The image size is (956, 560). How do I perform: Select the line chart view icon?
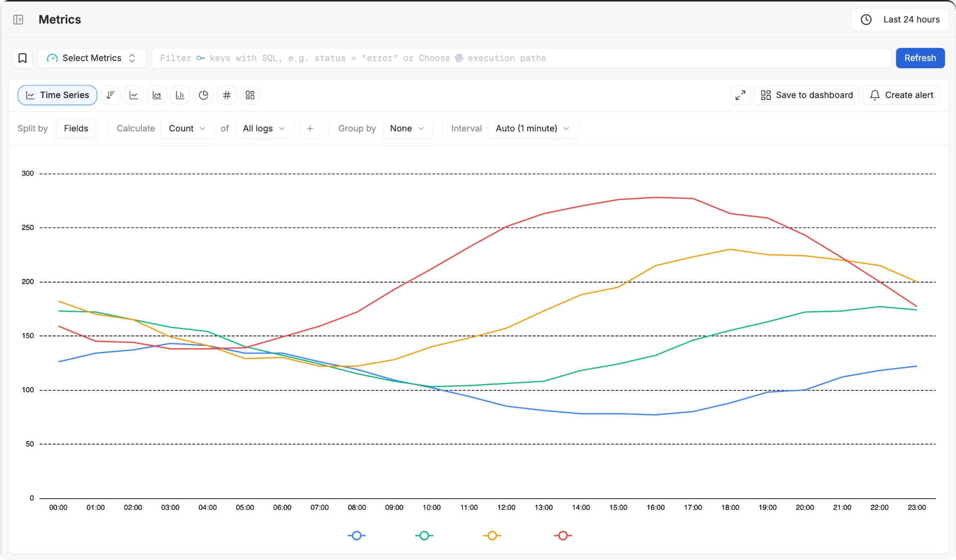point(133,95)
